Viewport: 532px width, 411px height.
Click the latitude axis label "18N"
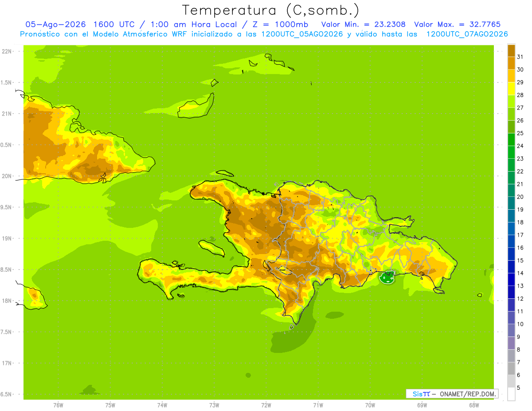click(x=6, y=301)
